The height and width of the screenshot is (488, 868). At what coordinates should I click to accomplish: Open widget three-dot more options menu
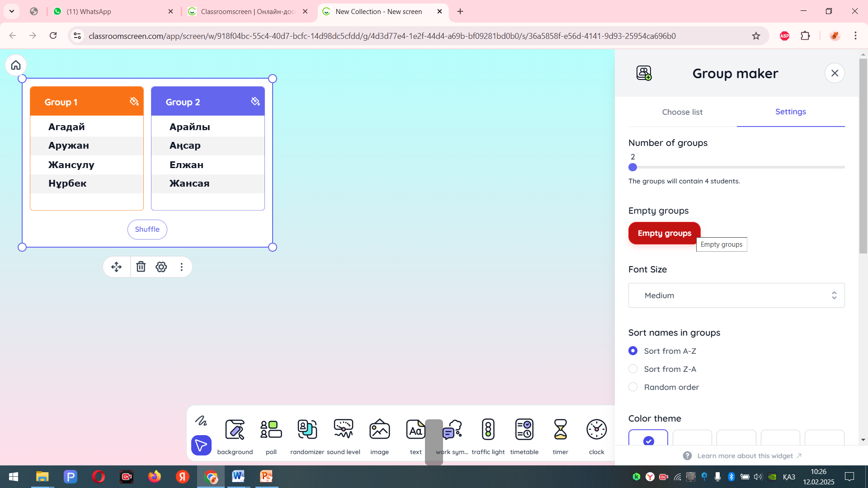coord(182,267)
